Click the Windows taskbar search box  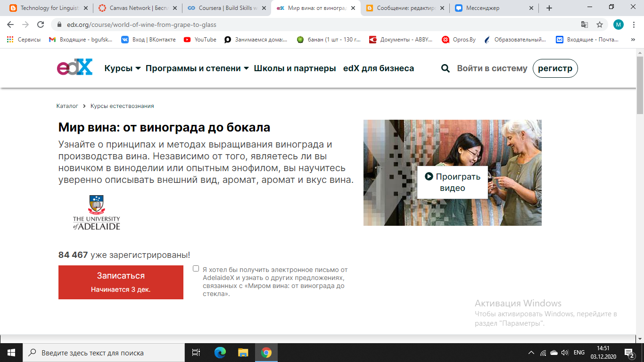click(103, 353)
